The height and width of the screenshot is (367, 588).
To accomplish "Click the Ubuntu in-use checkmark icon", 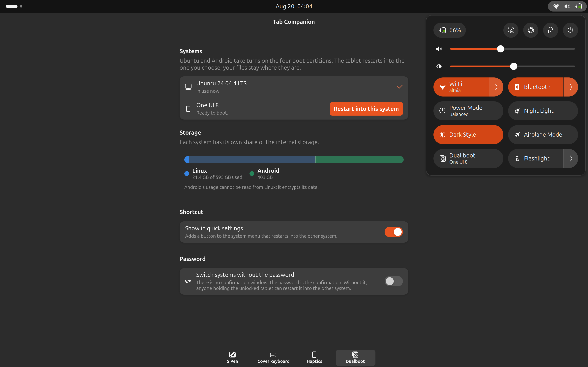I will (x=400, y=87).
